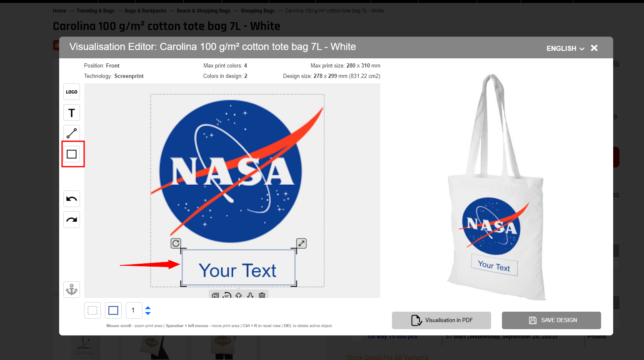Delete the selected object with trash icon
Screen dimensions: 644x360
tap(262, 295)
